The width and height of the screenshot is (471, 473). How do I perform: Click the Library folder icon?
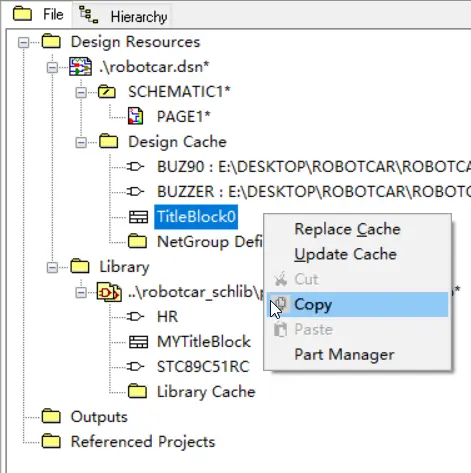click(x=80, y=266)
